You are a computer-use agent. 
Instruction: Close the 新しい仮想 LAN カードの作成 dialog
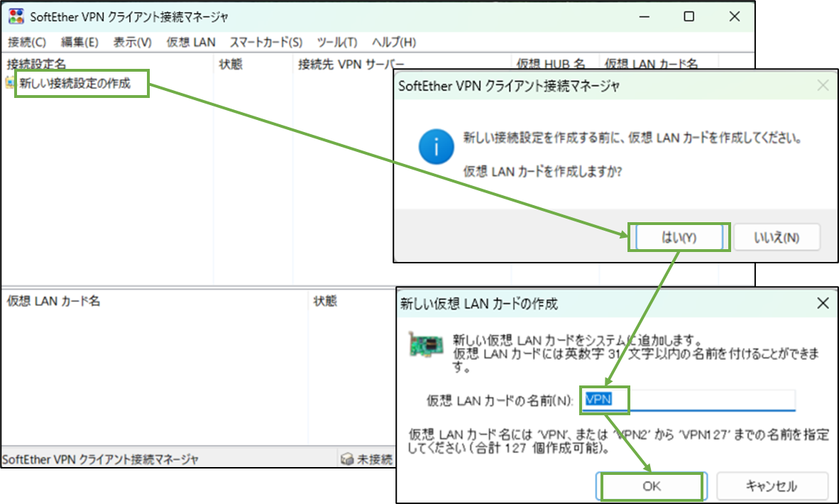pos(823,303)
